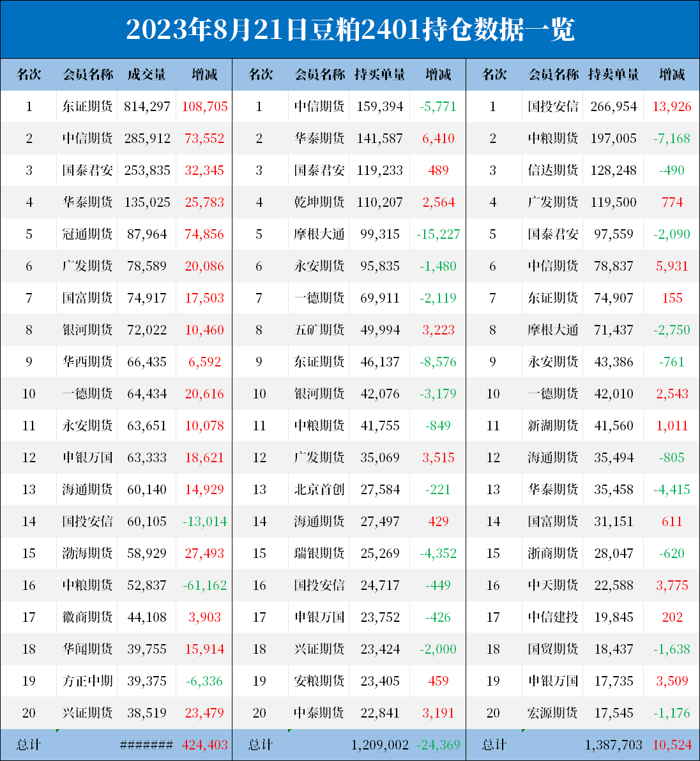This screenshot has width=700, height=761.
Task: Click the red change value 73,552
Action: click(x=204, y=139)
